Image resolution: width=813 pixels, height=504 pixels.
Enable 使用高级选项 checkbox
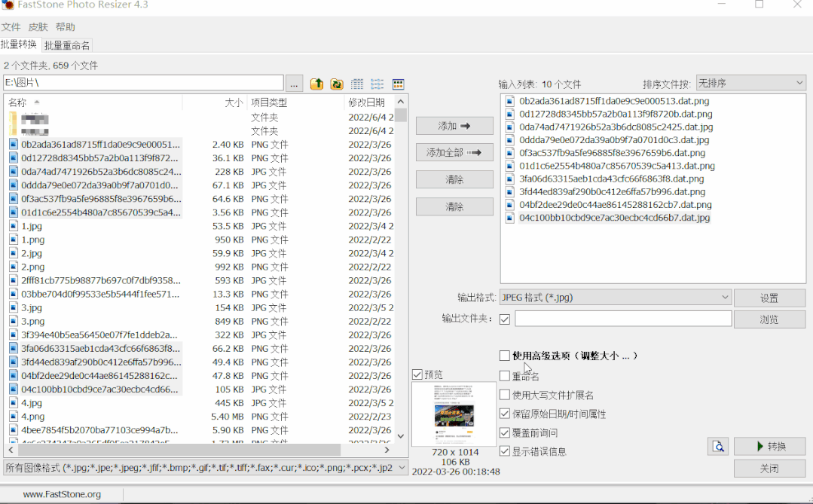coord(505,356)
